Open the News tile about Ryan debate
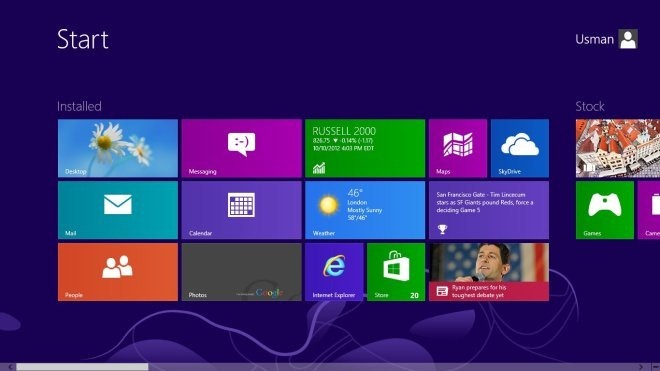The width and height of the screenshot is (660, 371). pyautogui.click(x=489, y=272)
